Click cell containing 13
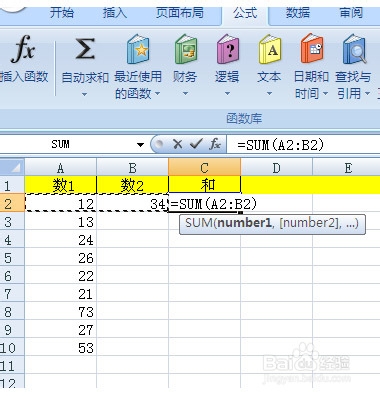This screenshot has width=380, height=396. 60,222
